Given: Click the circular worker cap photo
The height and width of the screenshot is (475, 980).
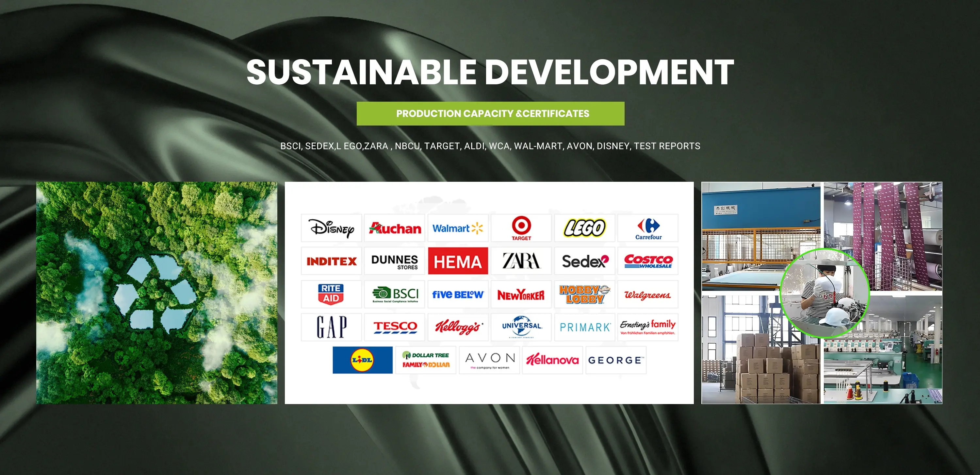Looking at the screenshot, I should point(825,293).
